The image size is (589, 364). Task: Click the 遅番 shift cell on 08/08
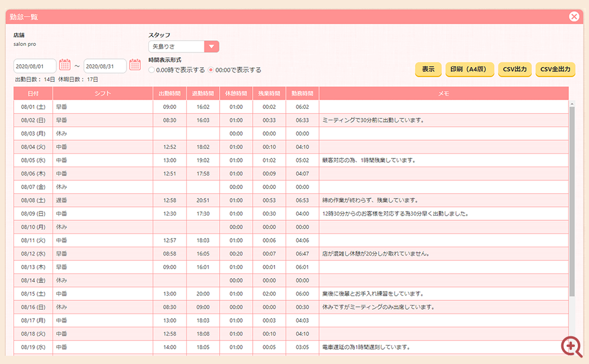[x=103, y=200]
